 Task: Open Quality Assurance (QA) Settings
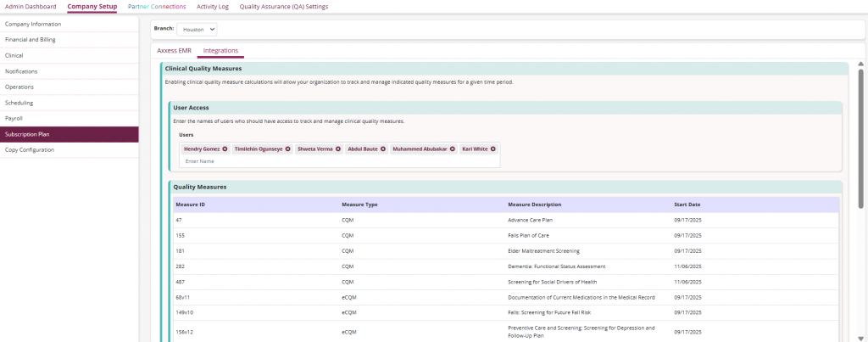pyautogui.click(x=283, y=6)
